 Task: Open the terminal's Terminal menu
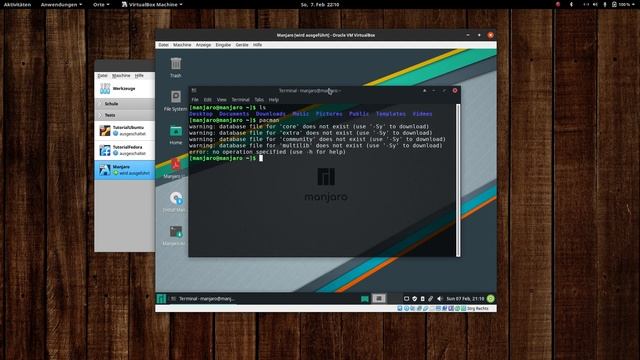click(x=240, y=100)
